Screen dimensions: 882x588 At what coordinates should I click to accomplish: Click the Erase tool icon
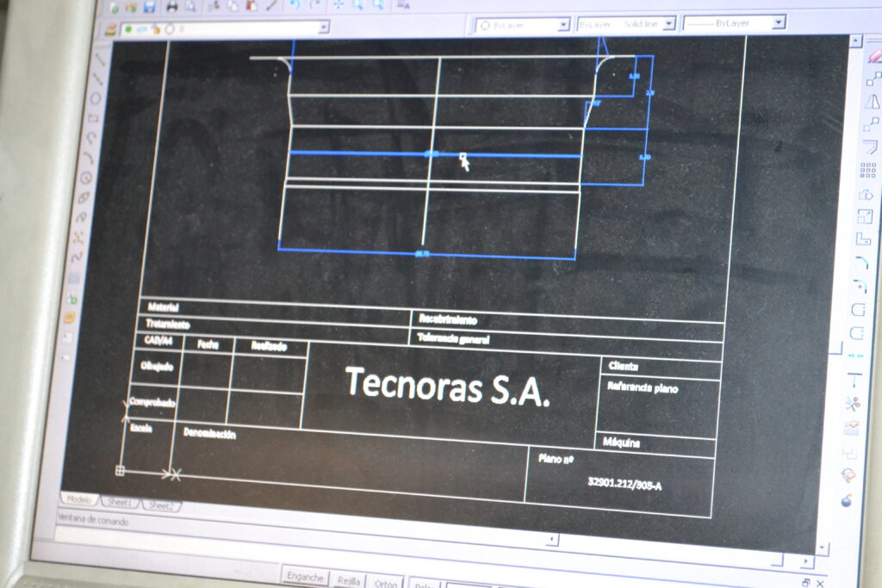point(875,56)
